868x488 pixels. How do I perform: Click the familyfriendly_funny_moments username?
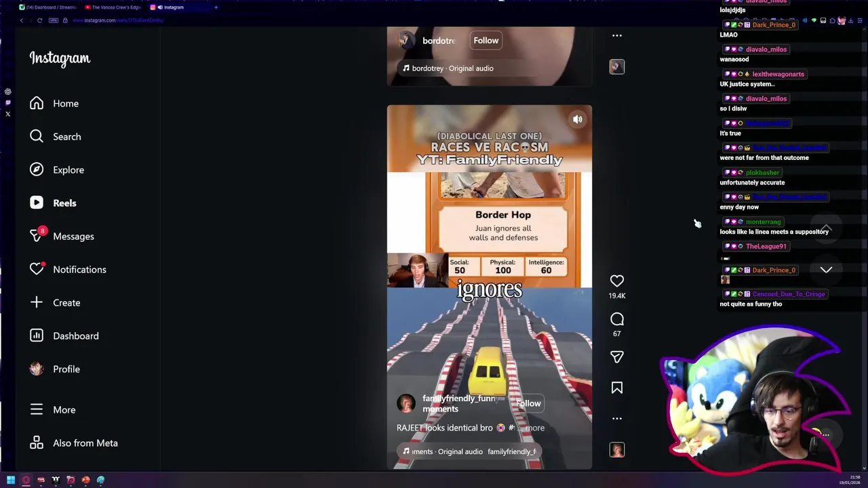pos(459,403)
